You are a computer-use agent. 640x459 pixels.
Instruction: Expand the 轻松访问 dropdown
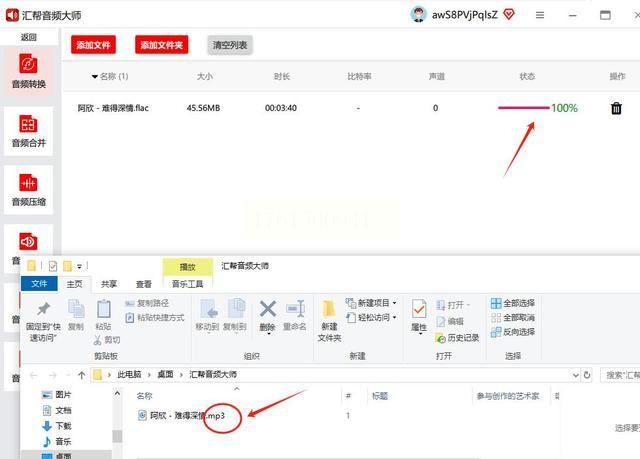coord(395,317)
